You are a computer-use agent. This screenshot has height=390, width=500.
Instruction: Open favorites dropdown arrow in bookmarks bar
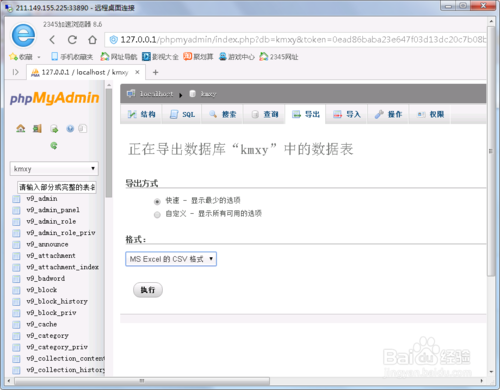39,57
